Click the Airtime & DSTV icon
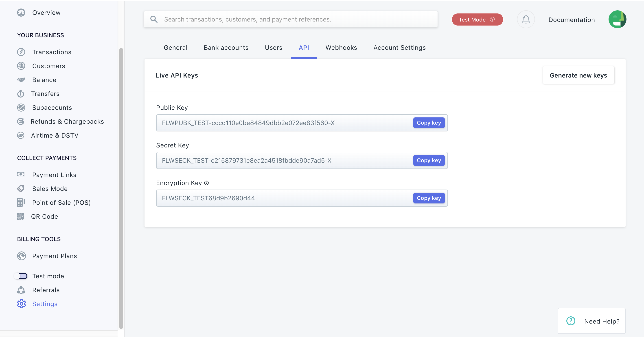Screen dimensions: 644x337 [20, 135]
